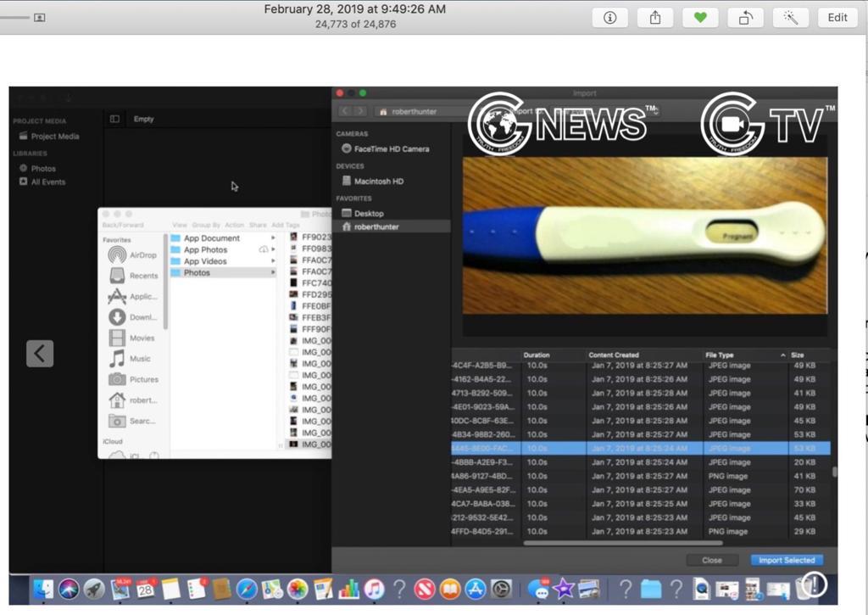Screen dimensions: 868x615
Task: Open Downloads in Finder sidebar
Action: (x=133, y=317)
